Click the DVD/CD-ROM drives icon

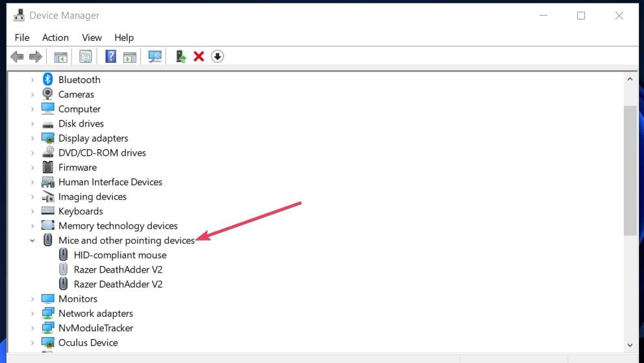click(x=48, y=153)
